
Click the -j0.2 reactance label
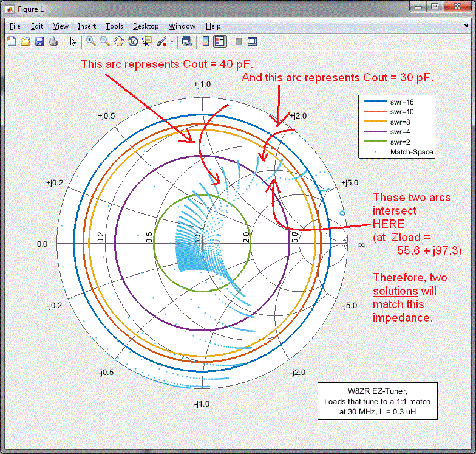[55, 305]
